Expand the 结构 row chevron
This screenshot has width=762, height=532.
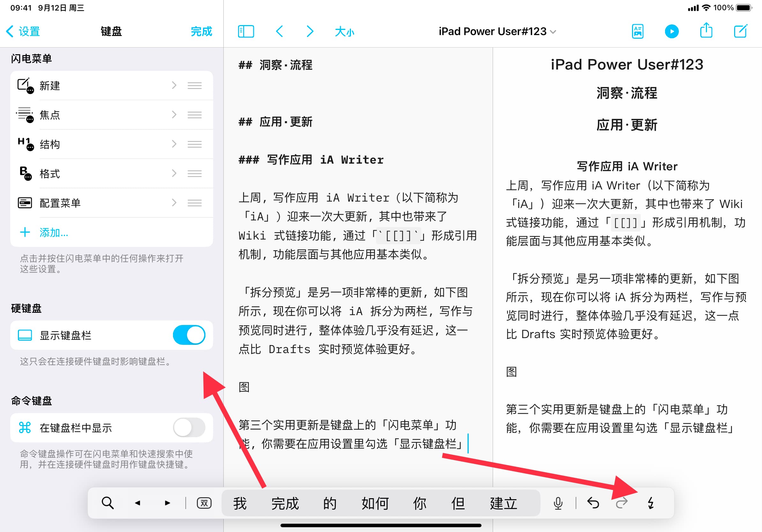click(x=174, y=144)
